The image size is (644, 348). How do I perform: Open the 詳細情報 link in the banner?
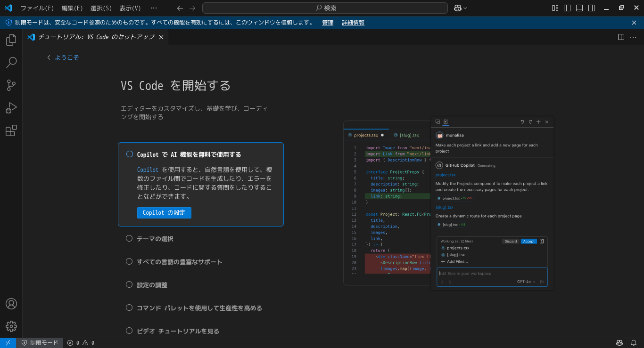click(353, 23)
